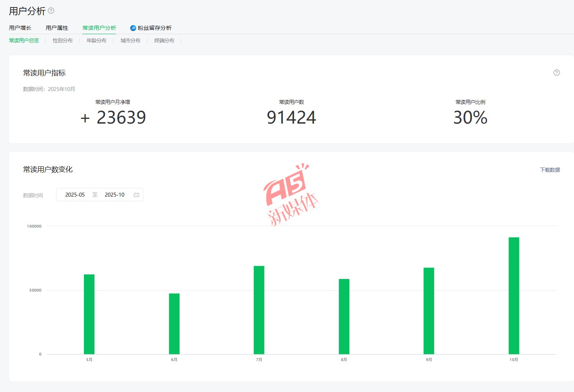The image size is (574, 392).
Task: Click blue icon beside 粉丝留存分析 tab
Action: pyautogui.click(x=133, y=28)
